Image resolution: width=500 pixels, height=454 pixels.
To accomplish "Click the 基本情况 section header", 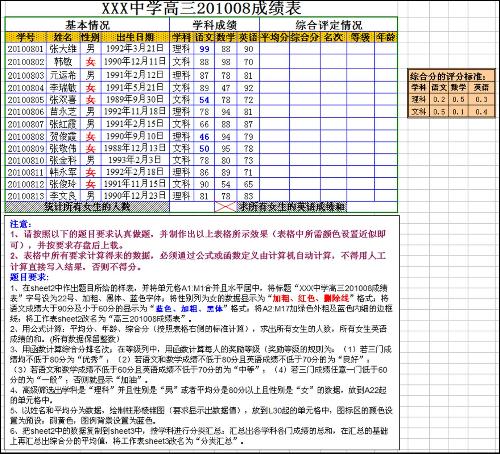I will click(x=87, y=25).
